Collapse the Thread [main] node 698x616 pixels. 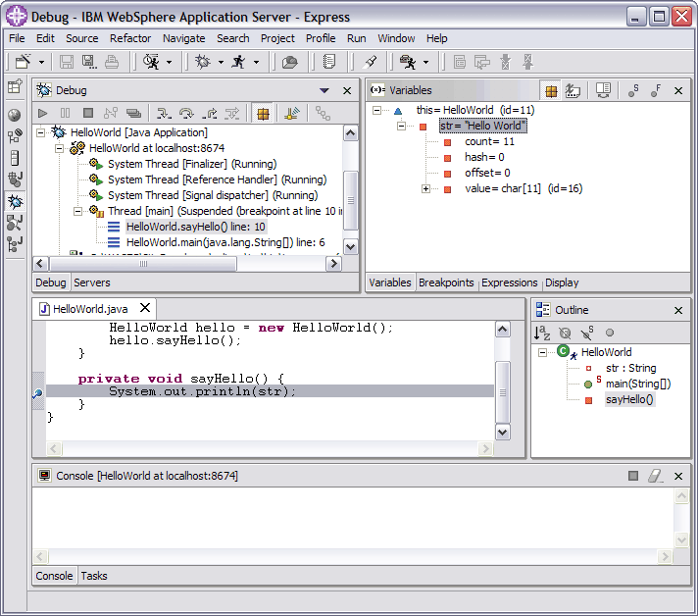(78, 211)
